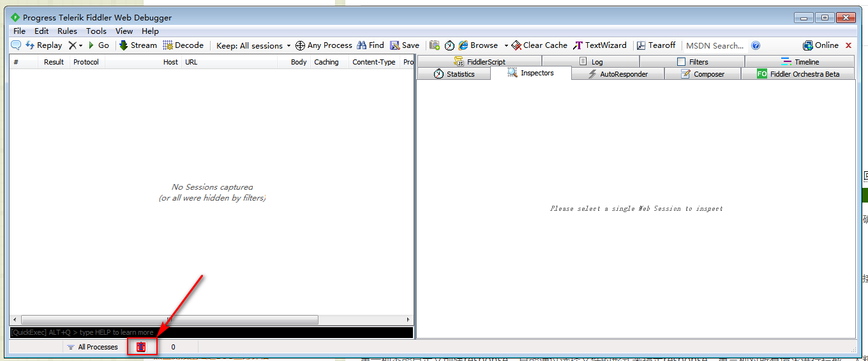868x361 pixels.
Task: Open the Tools menu
Action: tap(96, 31)
